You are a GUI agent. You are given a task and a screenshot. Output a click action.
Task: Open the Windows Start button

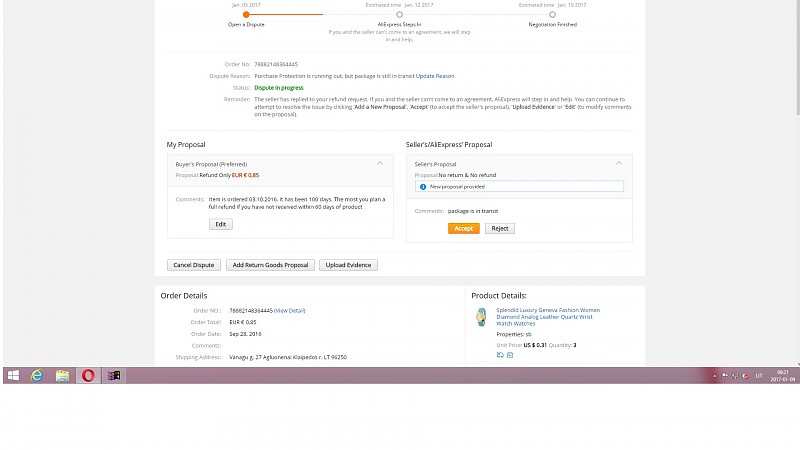(14, 376)
